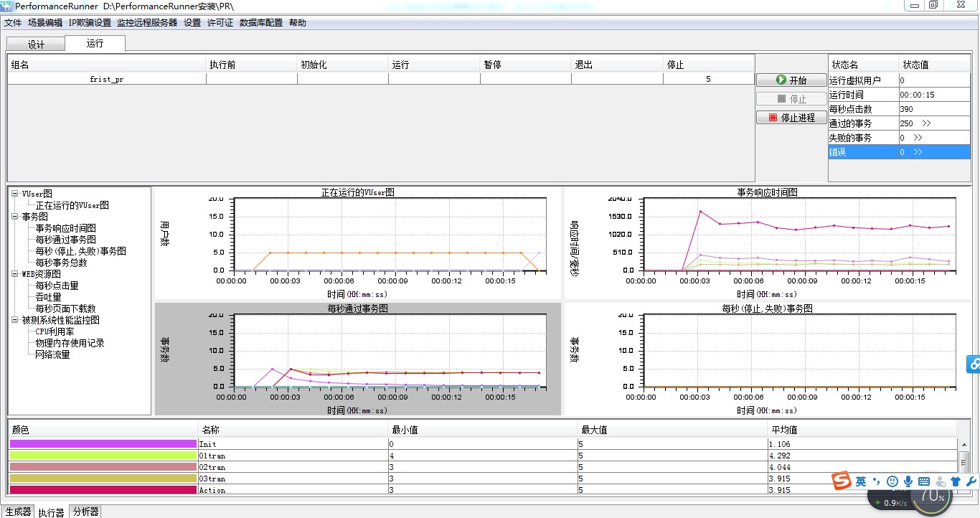Click the 开始 start button
980x518 pixels.
791,80
